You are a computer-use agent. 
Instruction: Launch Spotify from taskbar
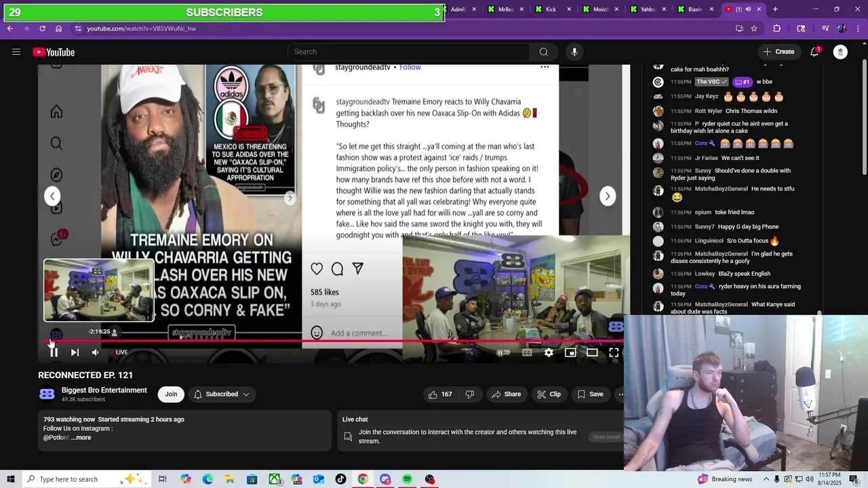(407, 479)
